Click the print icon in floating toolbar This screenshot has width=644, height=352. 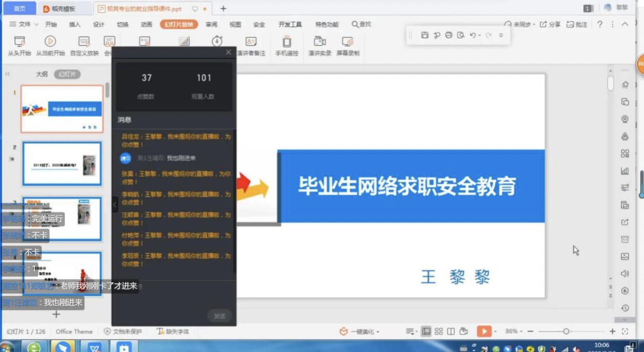pyautogui.click(x=449, y=35)
